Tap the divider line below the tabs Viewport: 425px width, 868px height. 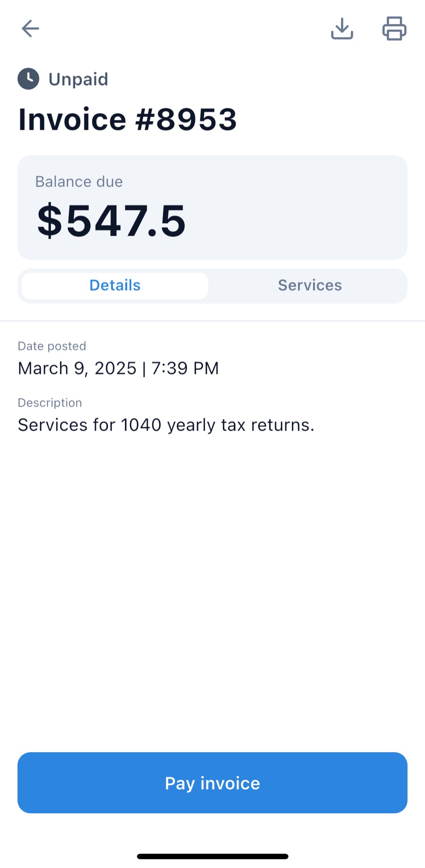pyautogui.click(x=212, y=321)
